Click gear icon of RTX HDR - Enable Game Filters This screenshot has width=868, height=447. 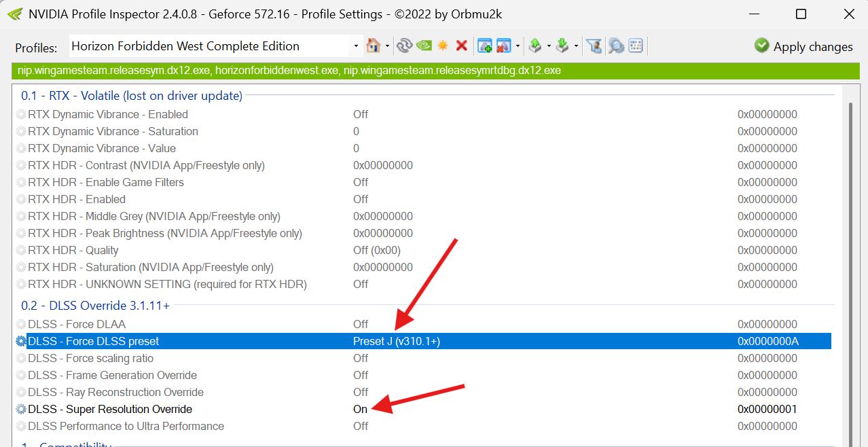(21, 182)
